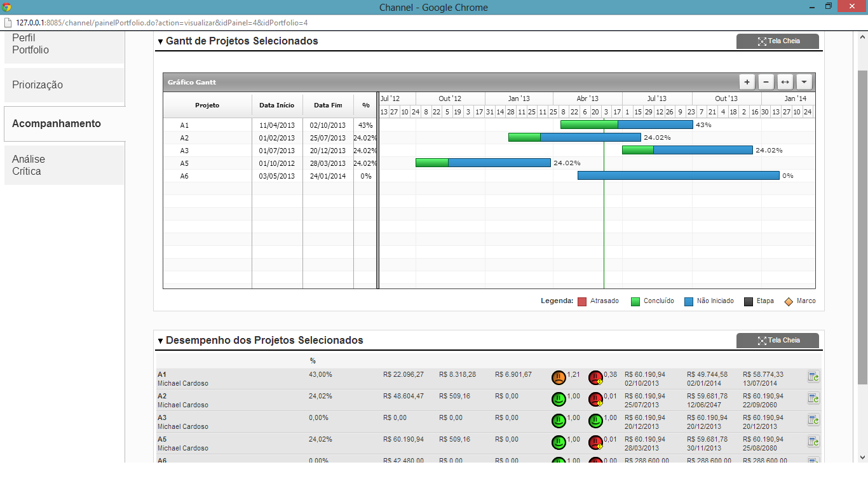Image resolution: width=868 pixels, height=488 pixels.
Task: Click the Data Início column header
Action: coord(277,105)
